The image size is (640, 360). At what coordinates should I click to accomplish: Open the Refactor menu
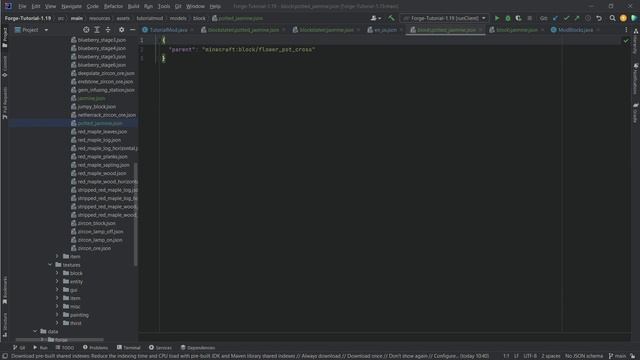(113, 6)
